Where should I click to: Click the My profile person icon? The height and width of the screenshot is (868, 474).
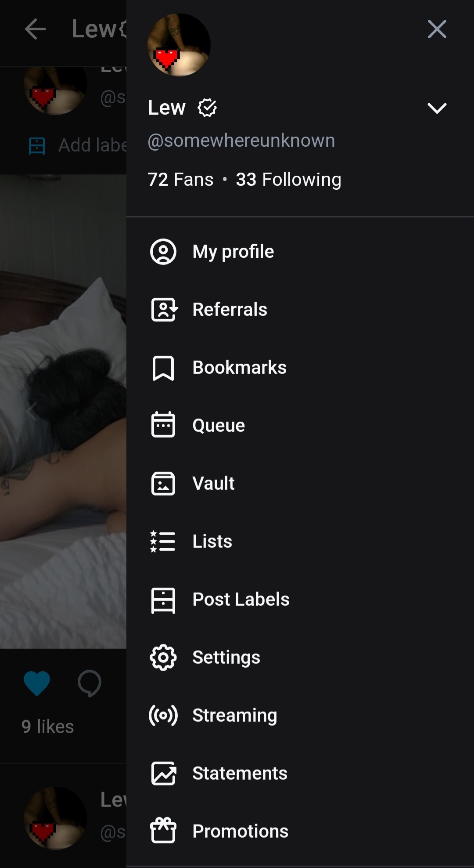tap(163, 252)
